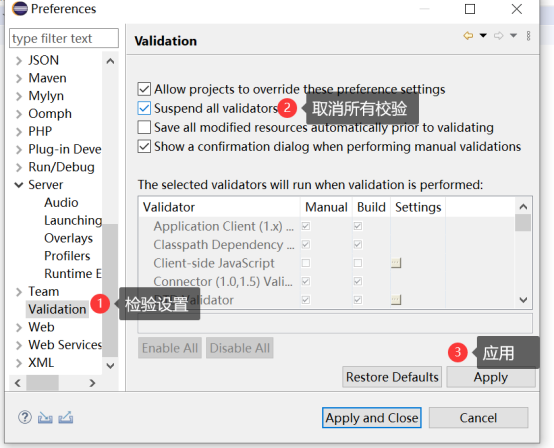The width and height of the screenshot is (554, 448).
Task: Open back history dropdown arrow
Action: [483, 36]
